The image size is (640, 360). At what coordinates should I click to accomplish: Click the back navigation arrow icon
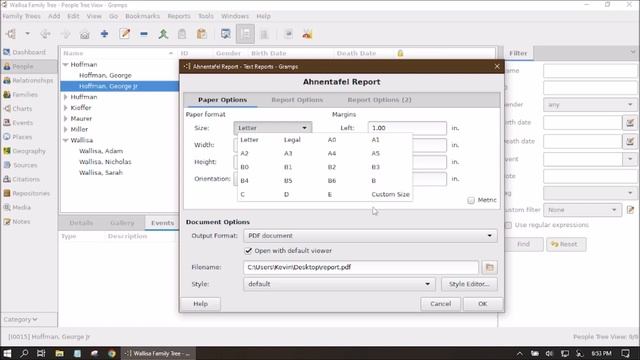pos(45,34)
